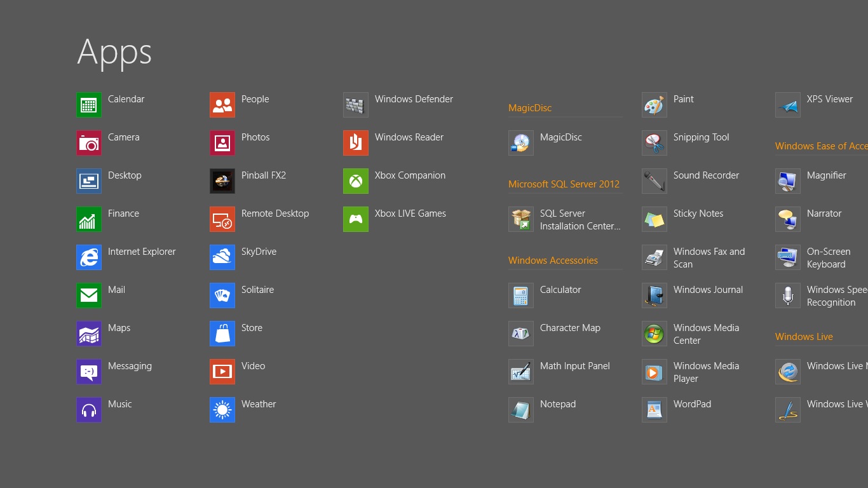Launch the Photos app icon

pos(222,143)
